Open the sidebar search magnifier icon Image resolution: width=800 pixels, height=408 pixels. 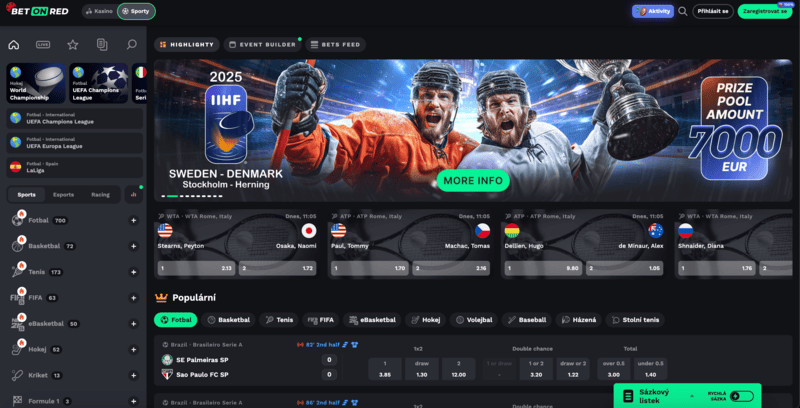[x=132, y=45]
